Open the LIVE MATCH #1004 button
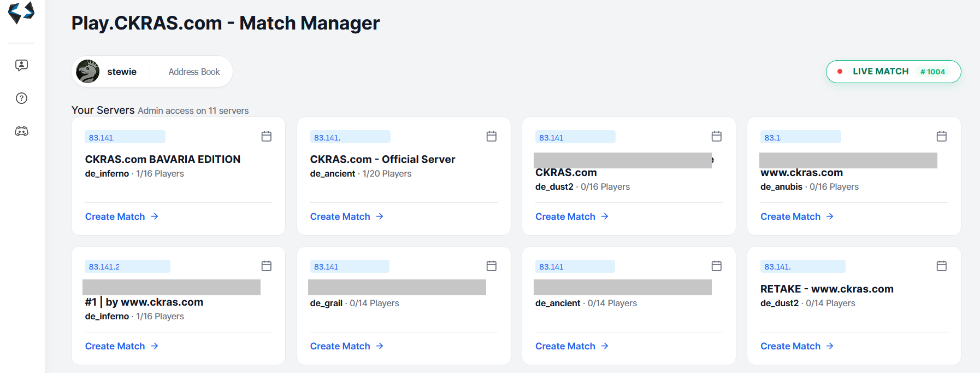This screenshot has width=980, height=374. click(x=893, y=72)
